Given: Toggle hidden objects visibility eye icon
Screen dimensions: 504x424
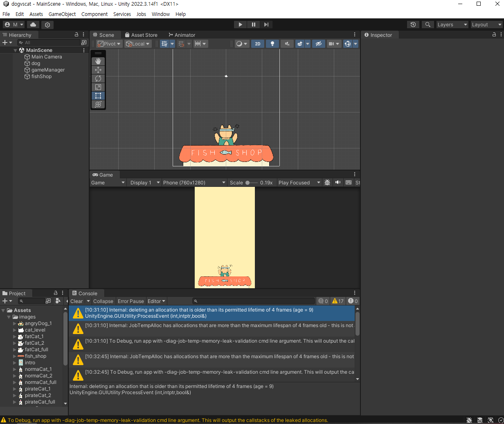Looking at the screenshot, I should pyautogui.click(x=319, y=44).
